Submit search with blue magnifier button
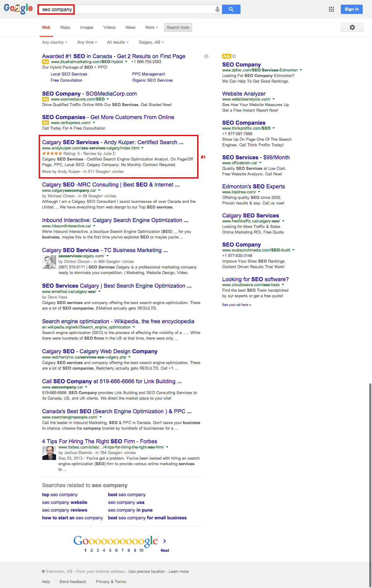The width and height of the screenshot is (372, 588). coord(231,9)
